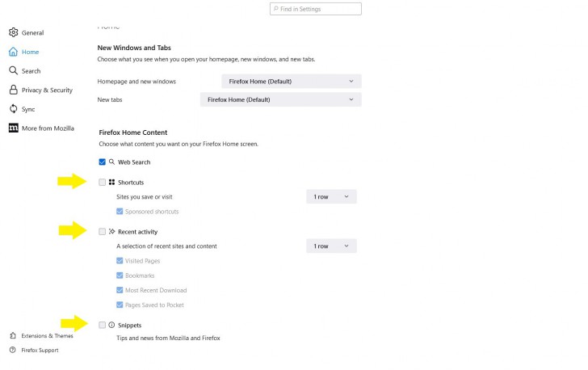588x370 pixels.
Task: Open the New tabs dropdown
Action: tap(280, 99)
